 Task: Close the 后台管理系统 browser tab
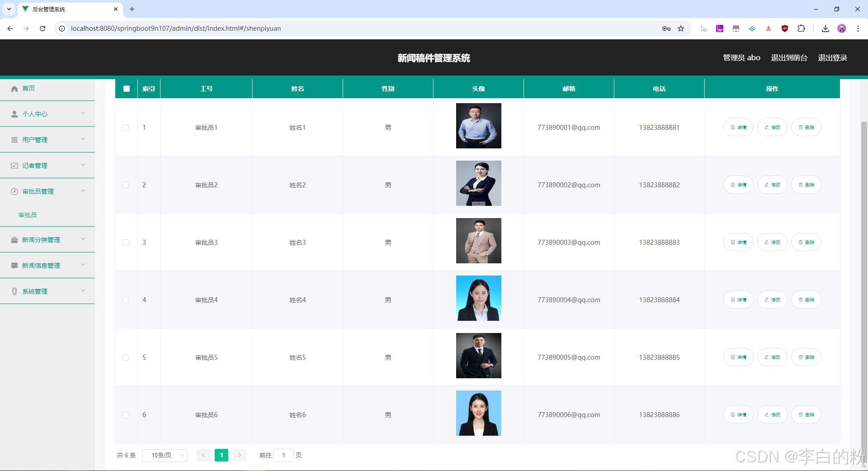click(116, 9)
